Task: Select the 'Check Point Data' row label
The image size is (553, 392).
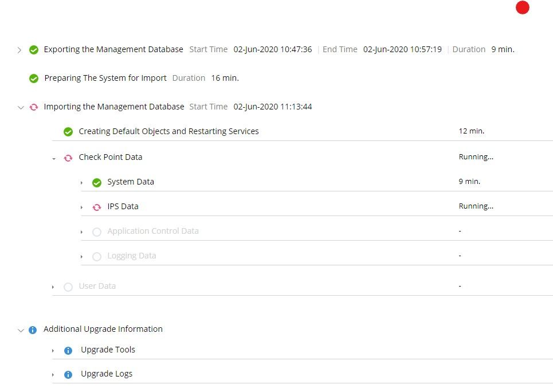Action: coord(111,157)
